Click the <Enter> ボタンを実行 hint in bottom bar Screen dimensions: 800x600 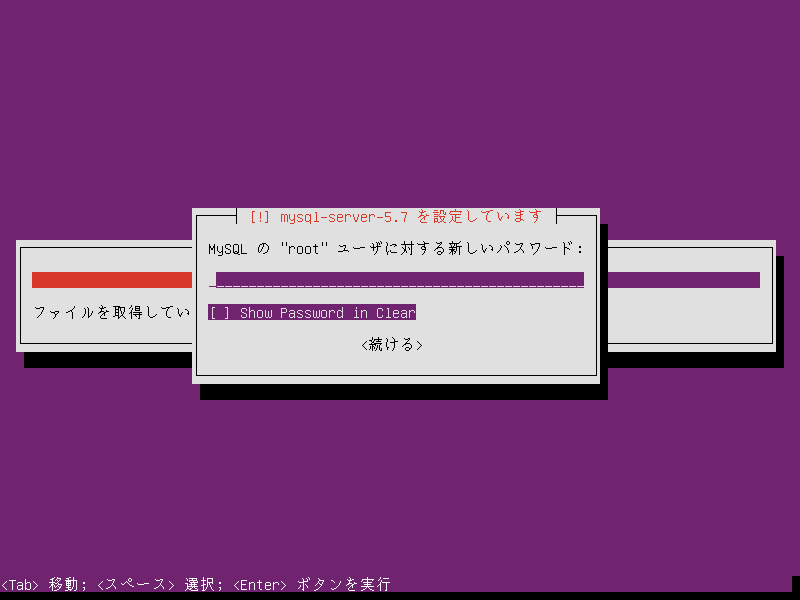click(x=311, y=584)
